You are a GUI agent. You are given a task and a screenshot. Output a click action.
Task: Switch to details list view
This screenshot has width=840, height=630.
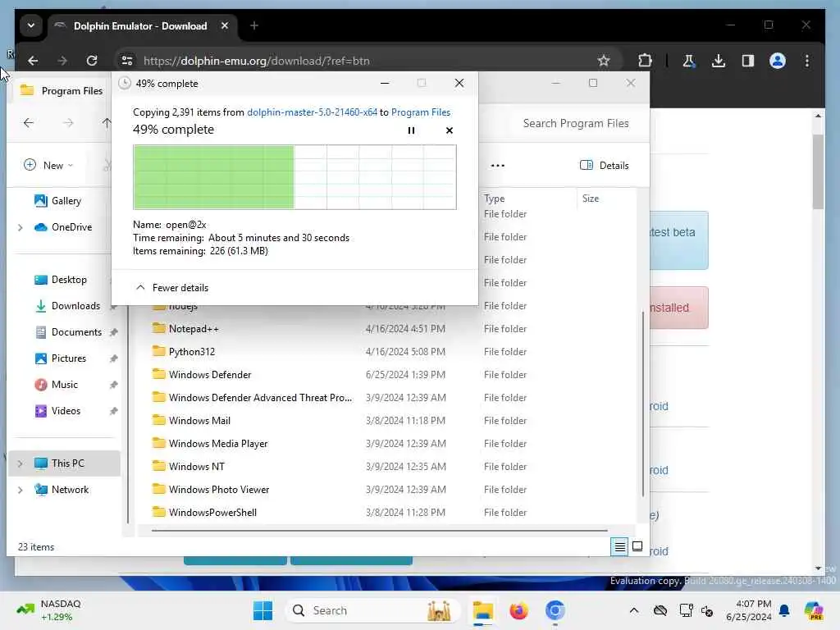[x=619, y=546]
